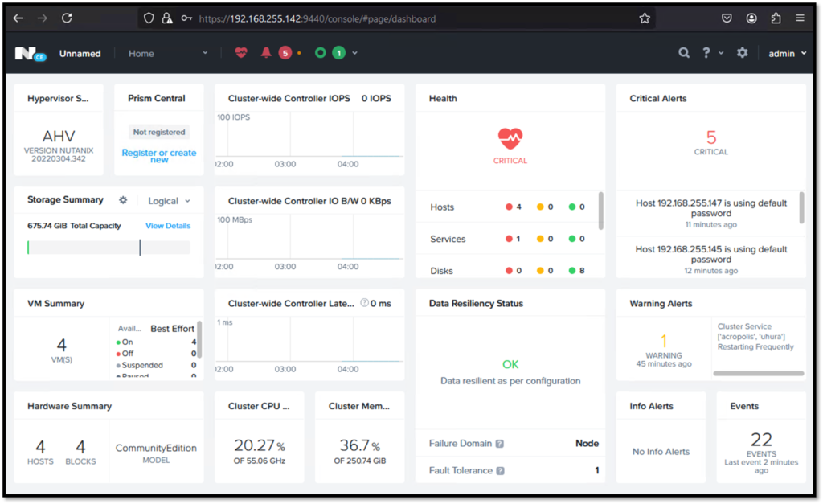This screenshot has height=504, width=823.
Task: Click the CommunityEdition MODEL text
Action: point(156,453)
